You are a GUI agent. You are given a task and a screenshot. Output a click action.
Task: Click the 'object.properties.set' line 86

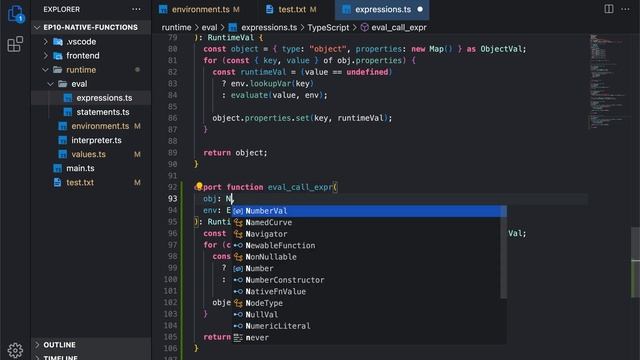[302, 118]
